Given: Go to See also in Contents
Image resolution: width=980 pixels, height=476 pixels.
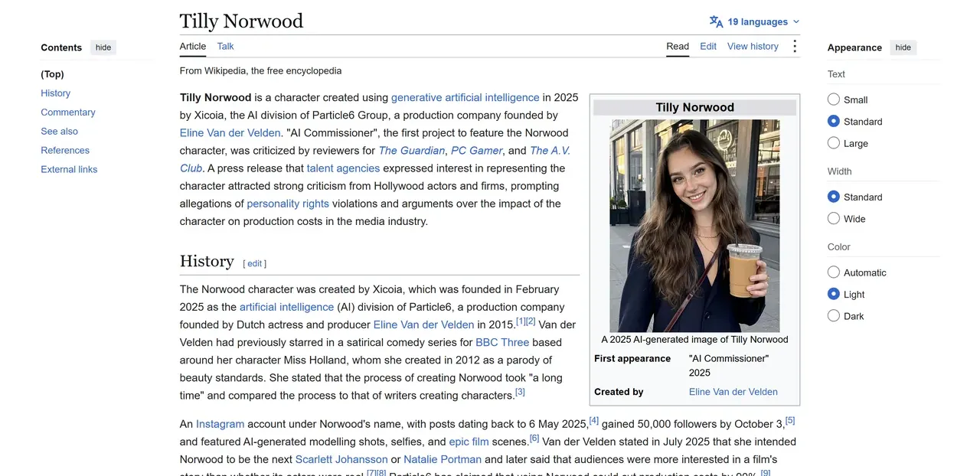Looking at the screenshot, I should click(x=59, y=132).
